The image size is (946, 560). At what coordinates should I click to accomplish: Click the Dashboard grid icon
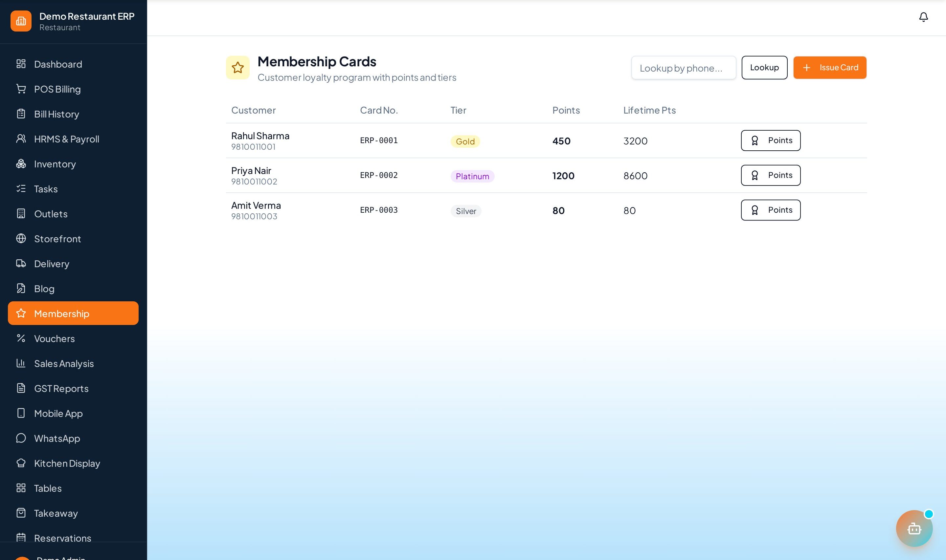click(x=21, y=64)
